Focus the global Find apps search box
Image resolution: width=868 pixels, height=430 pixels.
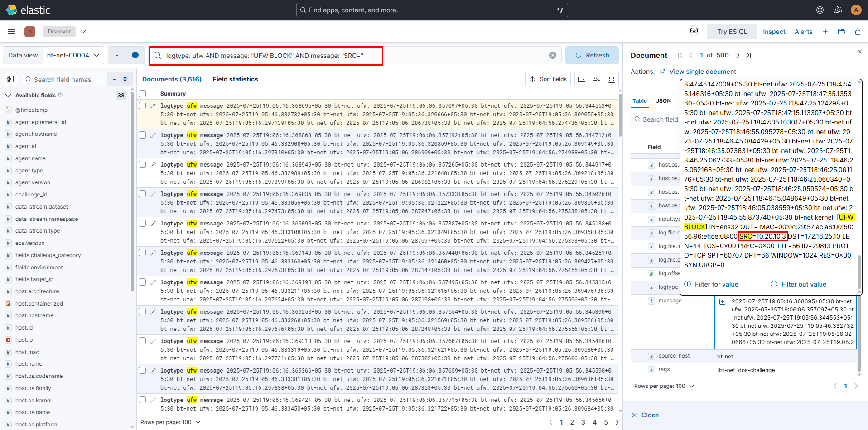click(432, 10)
